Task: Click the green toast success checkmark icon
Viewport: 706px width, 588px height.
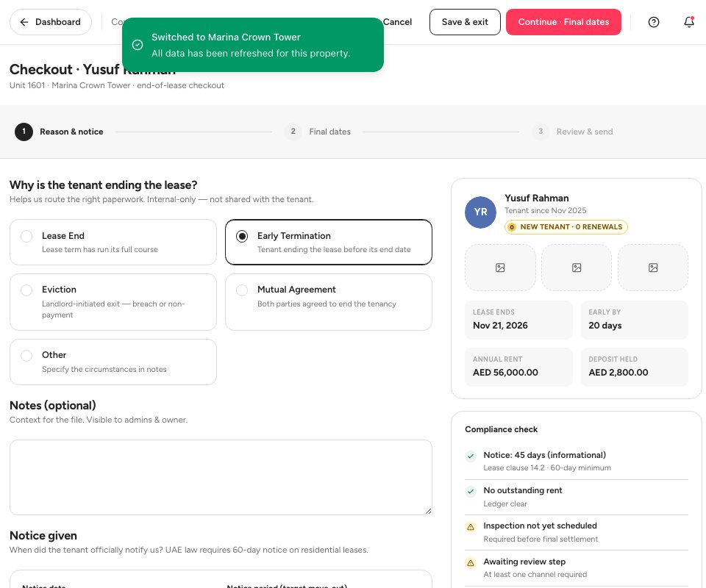Action: point(138,45)
